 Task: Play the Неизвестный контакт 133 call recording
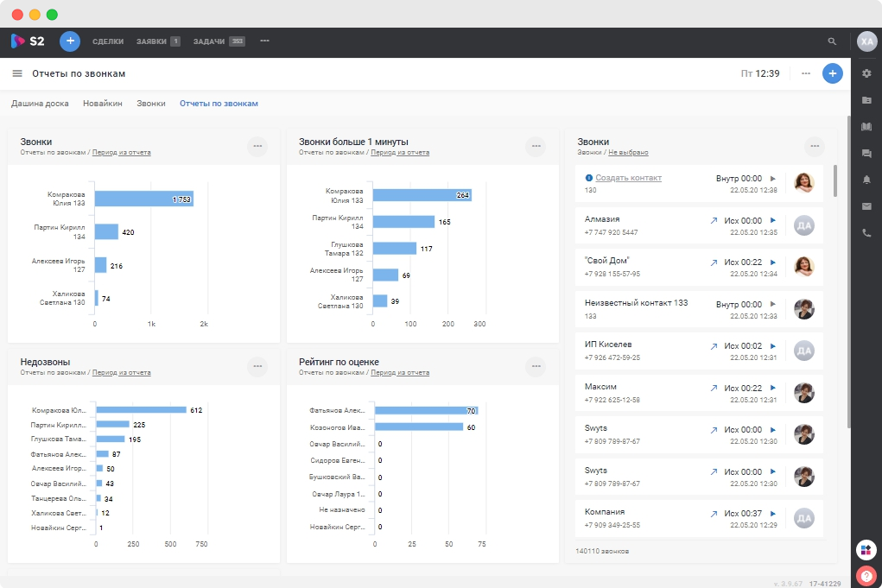click(773, 304)
